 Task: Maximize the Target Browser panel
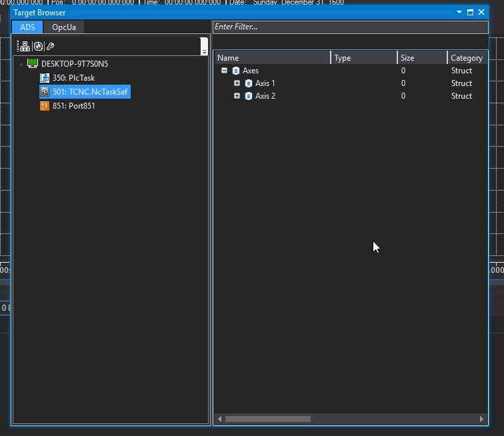point(470,12)
